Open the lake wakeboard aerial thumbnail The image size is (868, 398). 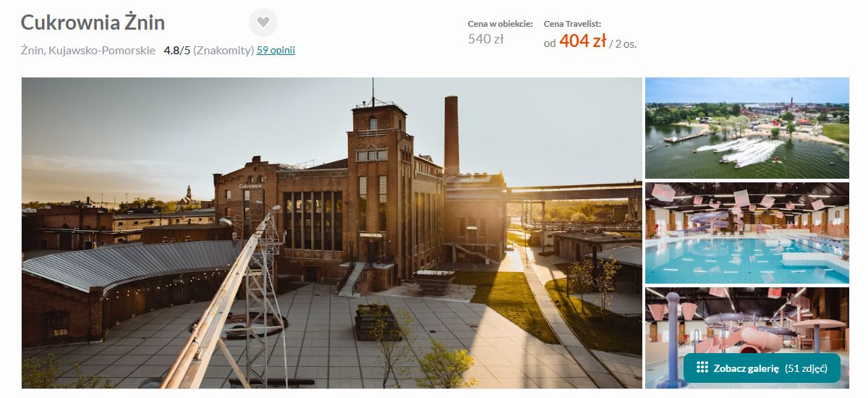point(747,127)
